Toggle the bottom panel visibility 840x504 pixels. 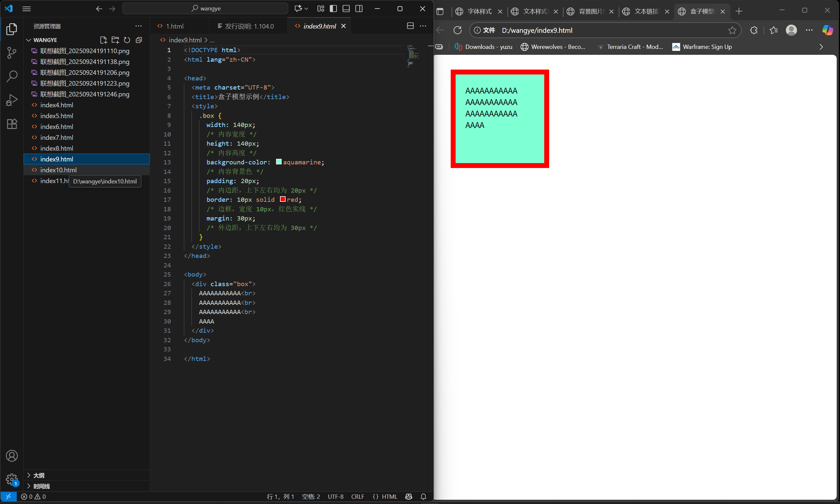click(x=346, y=9)
